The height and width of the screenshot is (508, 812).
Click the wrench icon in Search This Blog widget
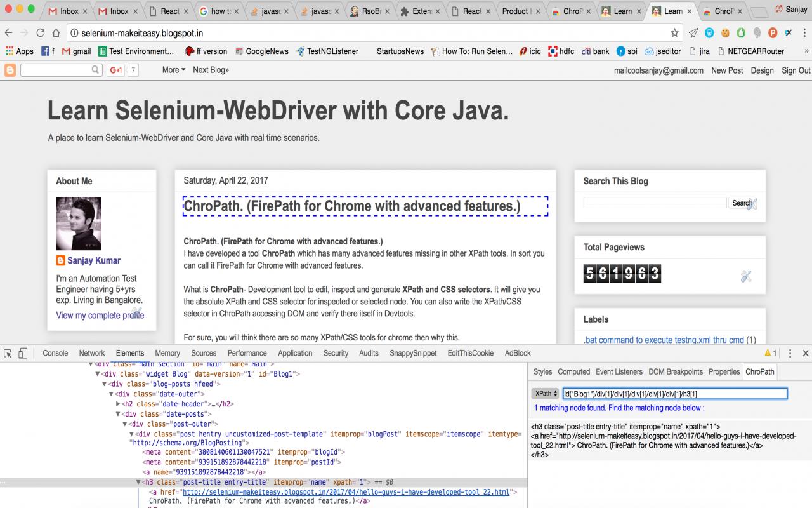click(751, 204)
